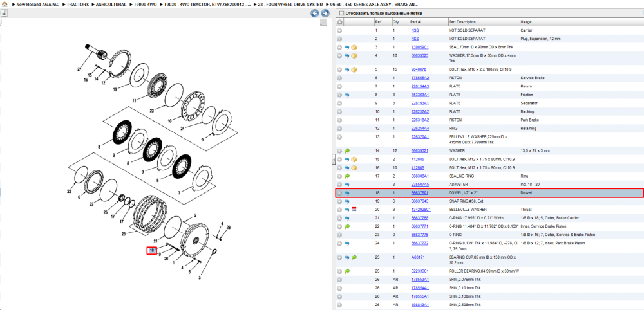This screenshot has height=310, width=644.
Task: Go to the catalog home icon
Action: pyautogui.click(x=4, y=5)
